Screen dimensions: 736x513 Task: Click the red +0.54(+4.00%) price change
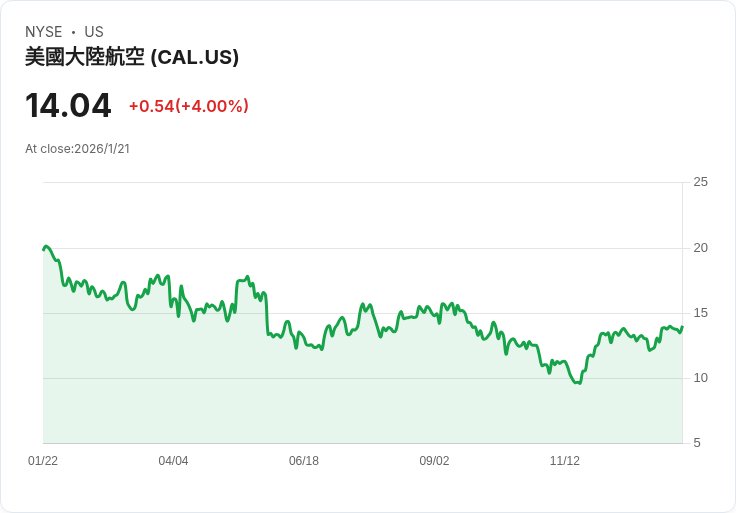(x=188, y=106)
